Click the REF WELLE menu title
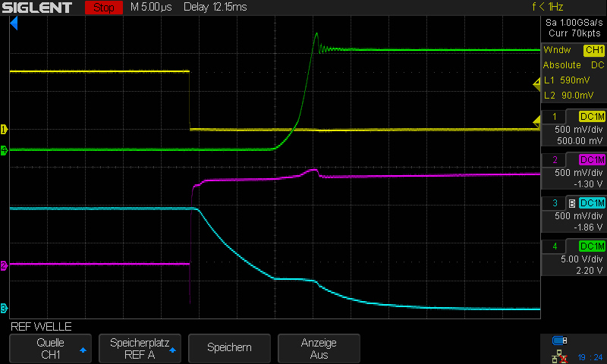The height and width of the screenshot is (364, 607). [41, 327]
